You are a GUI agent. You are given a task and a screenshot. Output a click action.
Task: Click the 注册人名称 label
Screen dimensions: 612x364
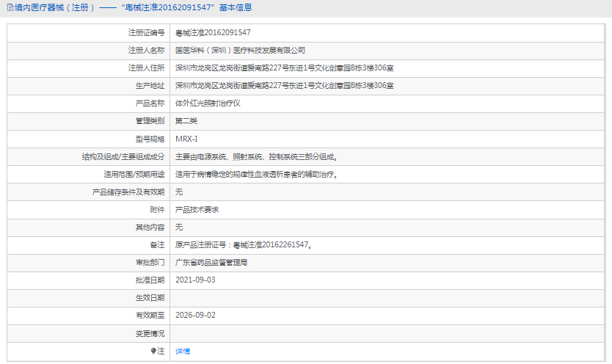[x=146, y=51]
